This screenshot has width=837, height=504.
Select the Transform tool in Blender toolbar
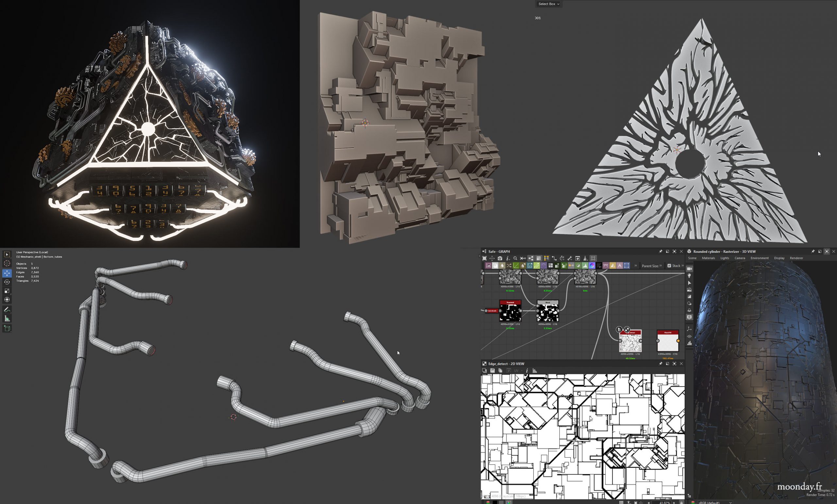pyautogui.click(x=7, y=299)
